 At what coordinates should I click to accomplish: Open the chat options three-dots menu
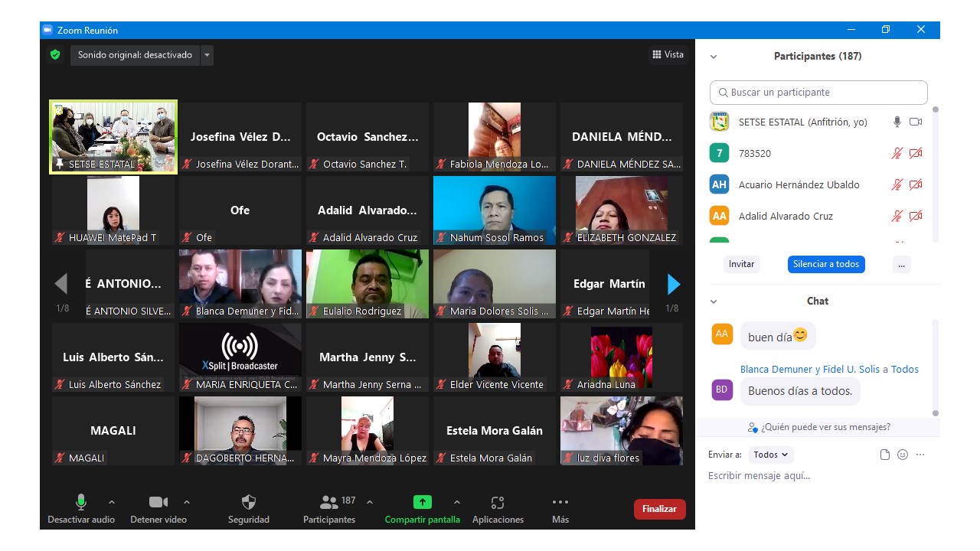(x=920, y=455)
